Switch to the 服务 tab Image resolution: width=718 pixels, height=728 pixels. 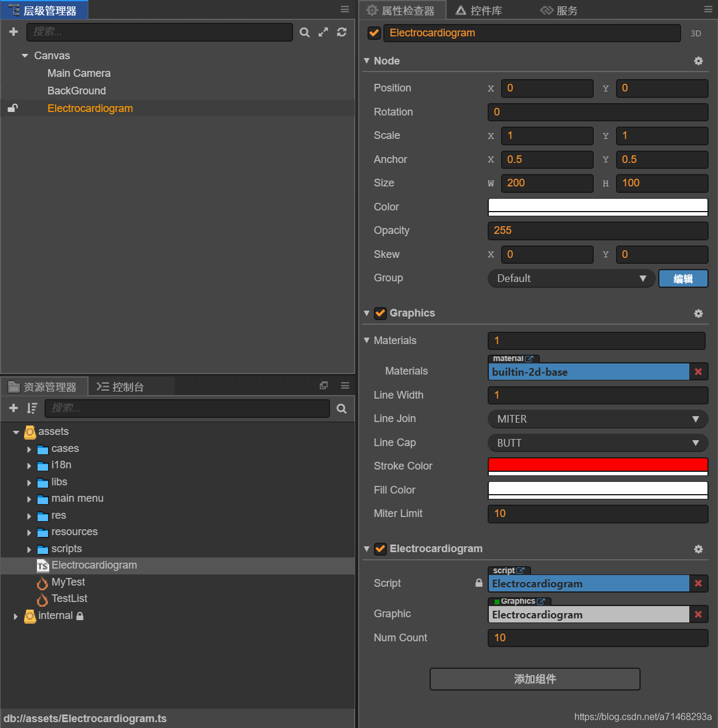click(x=559, y=10)
